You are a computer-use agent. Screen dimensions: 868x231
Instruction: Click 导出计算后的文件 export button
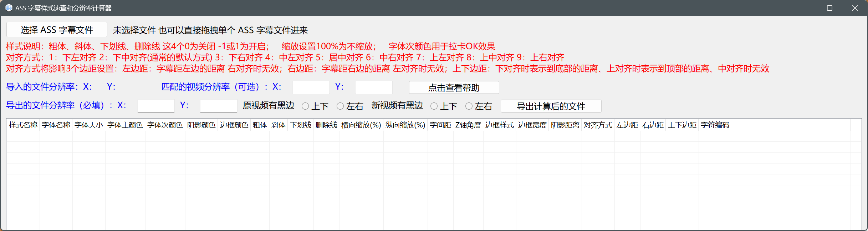click(551, 106)
